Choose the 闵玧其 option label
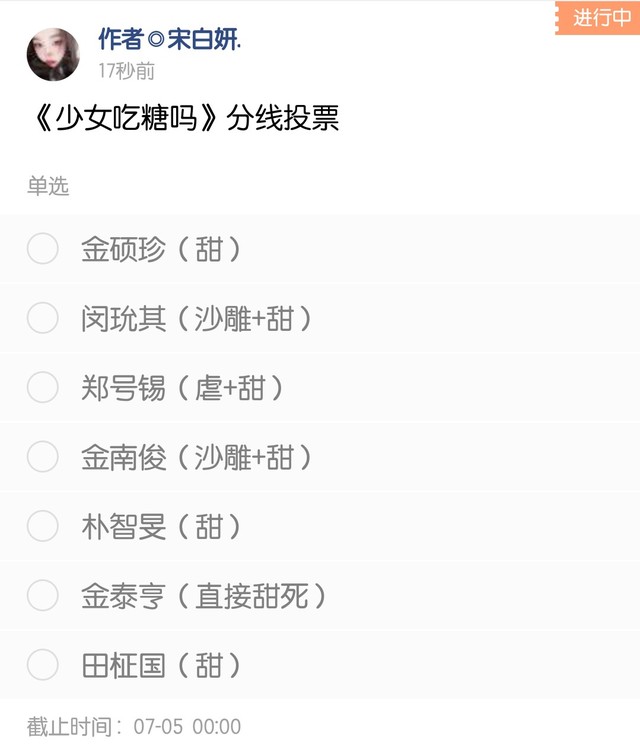Screen dimensions: 640x753 [x=196, y=318]
